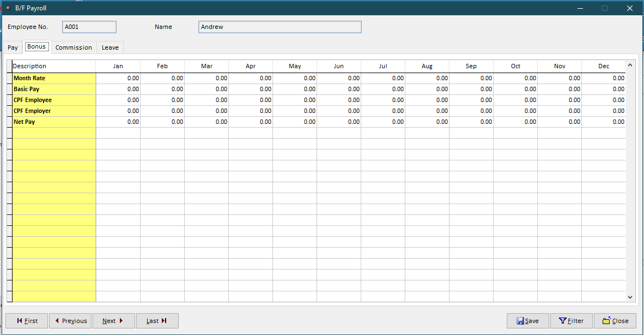Go to the Previous employee record
Viewport: 644px width, 335px height.
[71, 321]
